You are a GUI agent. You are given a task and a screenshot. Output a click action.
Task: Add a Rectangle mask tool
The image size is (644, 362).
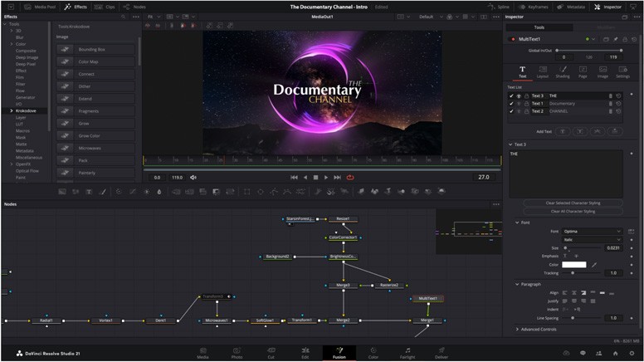coord(246,192)
